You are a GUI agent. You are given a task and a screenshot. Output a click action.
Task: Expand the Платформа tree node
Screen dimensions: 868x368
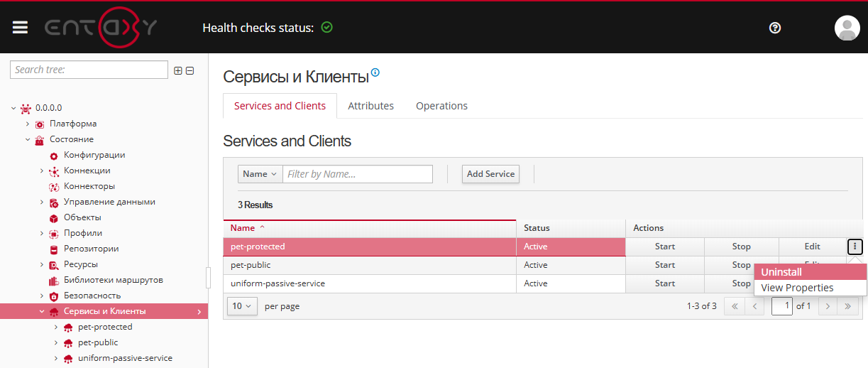coord(28,124)
